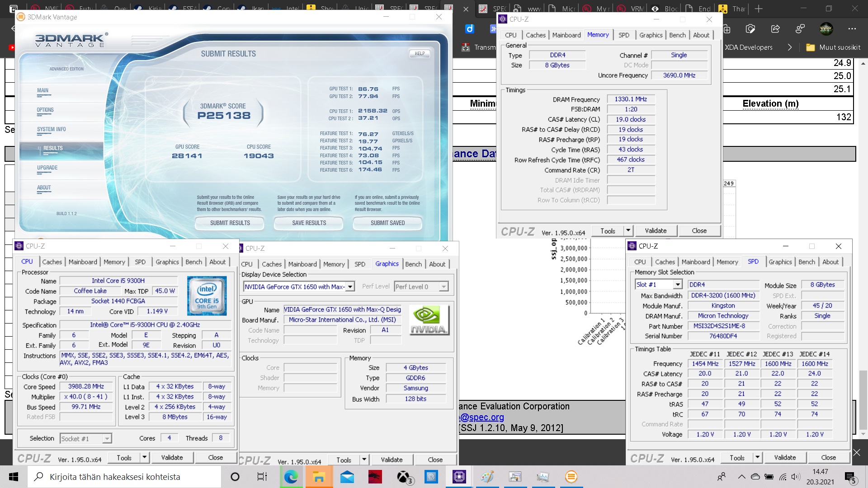Click the HELP button in 3DMark Vantage
The width and height of the screenshot is (868, 488).
click(x=420, y=53)
